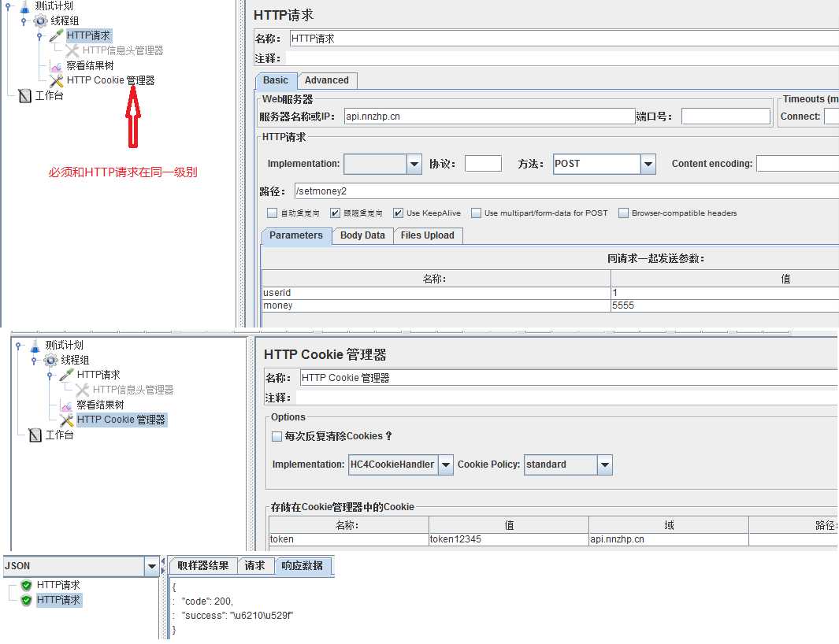The image size is (839, 644).
Task: Click 服务器名称或IP field with api.nnzhp.cn
Action: point(489,117)
